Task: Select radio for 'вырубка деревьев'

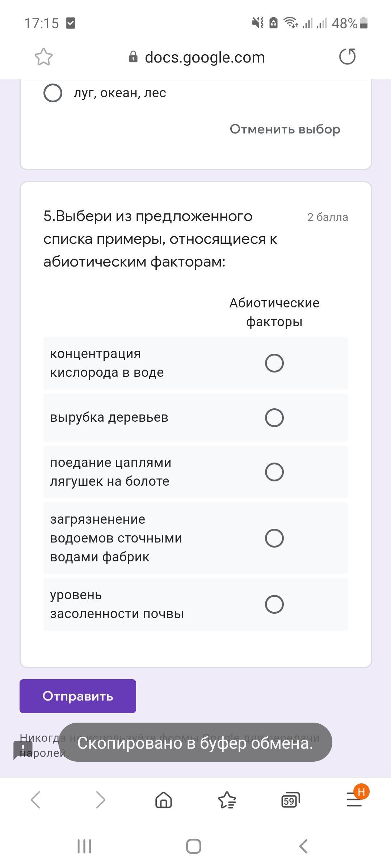Action: (274, 418)
